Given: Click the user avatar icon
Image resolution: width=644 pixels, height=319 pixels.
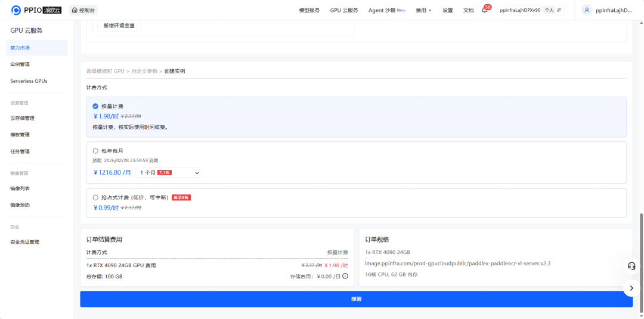Looking at the screenshot, I should 587,10.
